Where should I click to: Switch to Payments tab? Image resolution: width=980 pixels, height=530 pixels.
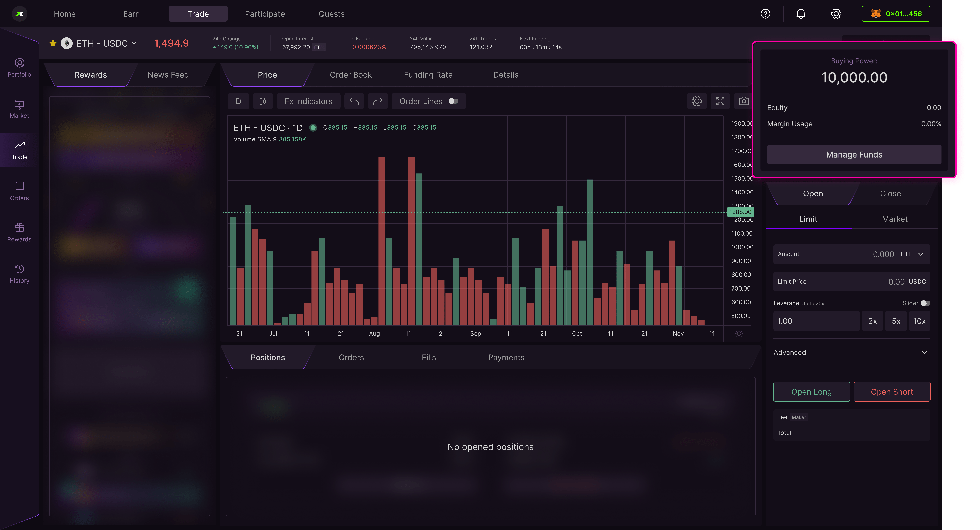[506, 358]
